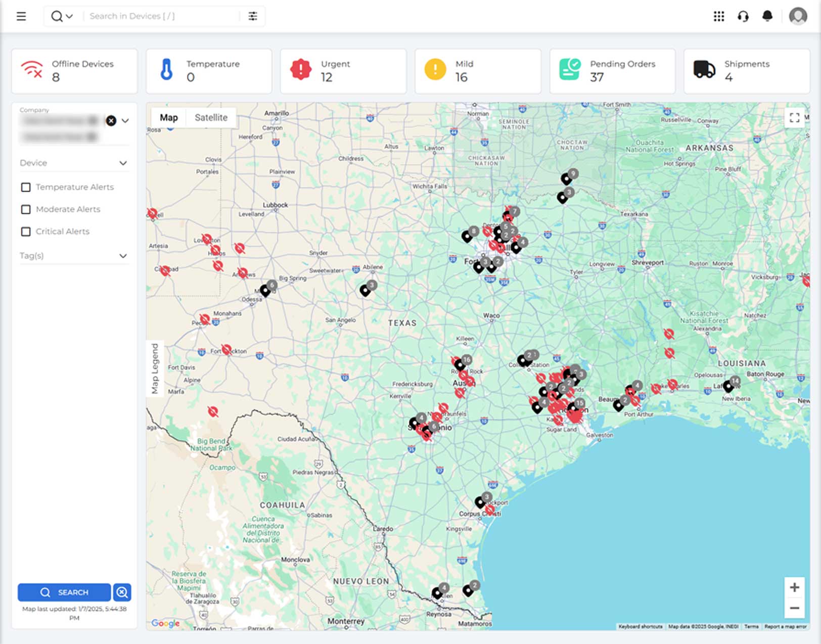Open the user profile avatar
The width and height of the screenshot is (821, 644).
point(798,16)
